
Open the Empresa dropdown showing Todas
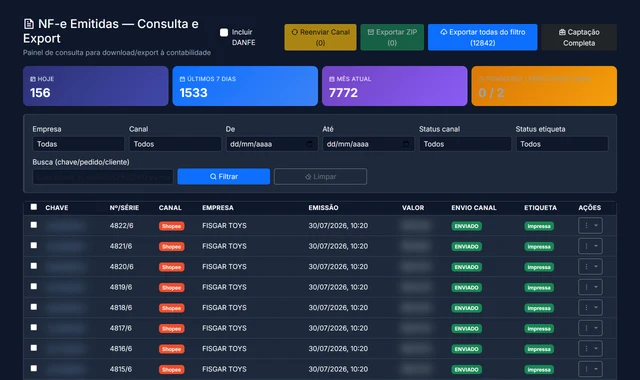tap(78, 144)
